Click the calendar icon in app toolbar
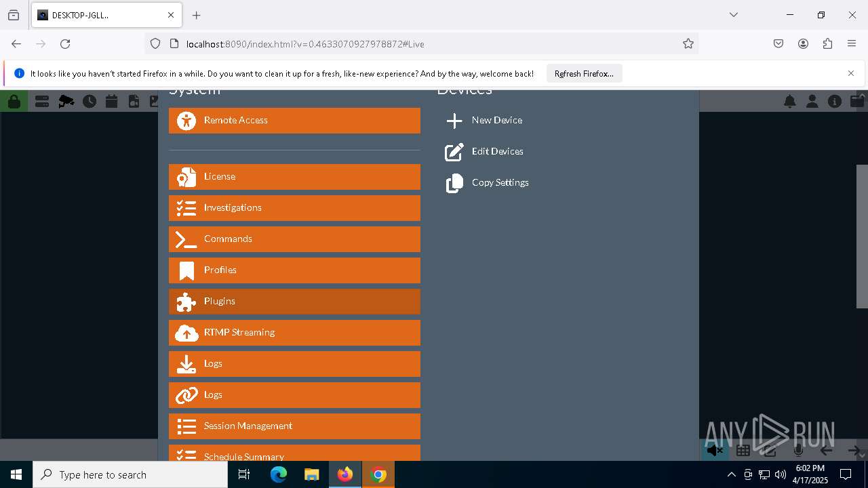 [x=112, y=102]
